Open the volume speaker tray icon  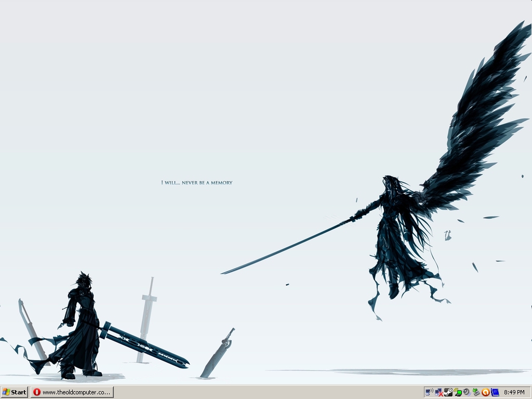click(x=467, y=392)
